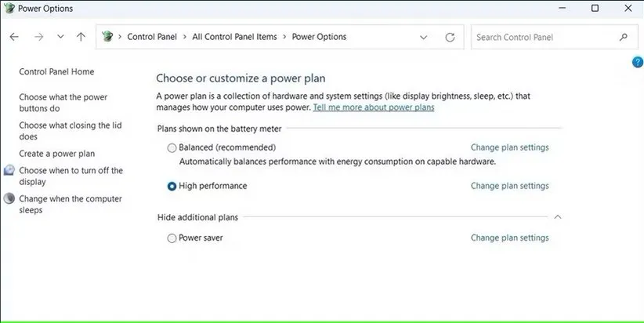Click the Up to parent folder arrow
Screen dimensions: 644x323
click(x=81, y=37)
